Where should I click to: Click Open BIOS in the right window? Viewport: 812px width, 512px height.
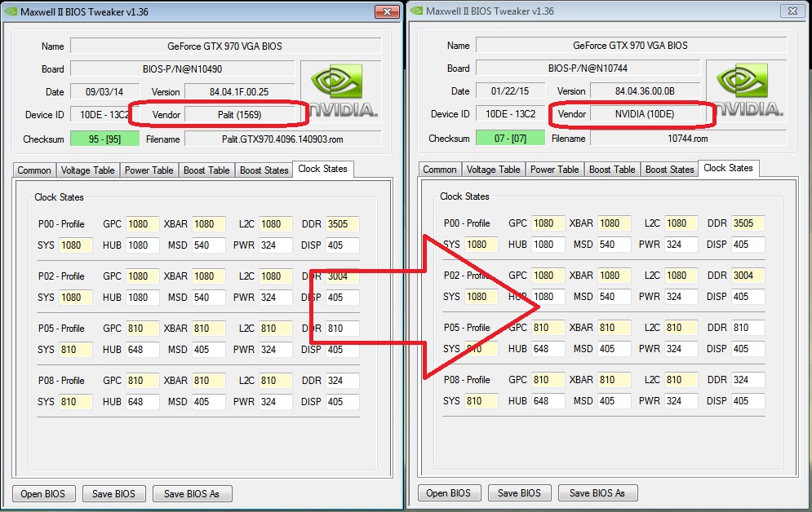coord(449,493)
